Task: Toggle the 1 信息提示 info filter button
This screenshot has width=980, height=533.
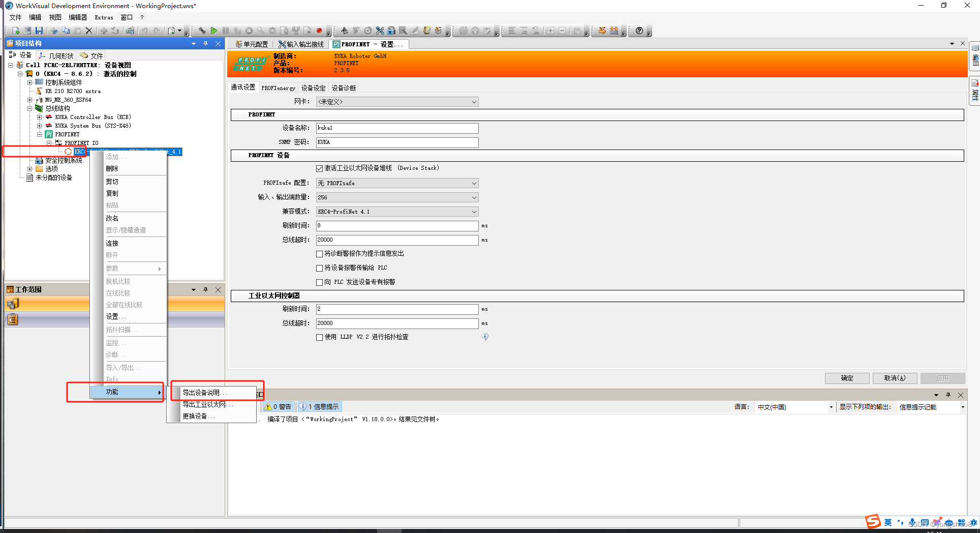Action: [x=320, y=407]
